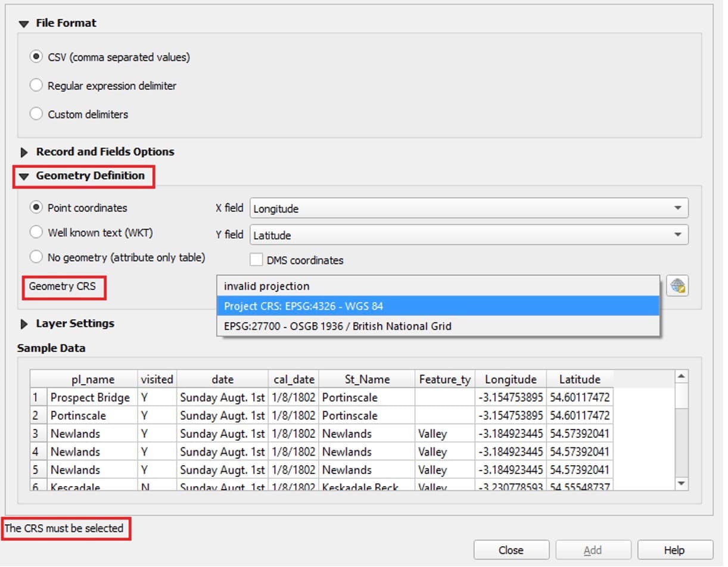
Task: Open the X field Longitude dropdown
Action: tap(468, 208)
